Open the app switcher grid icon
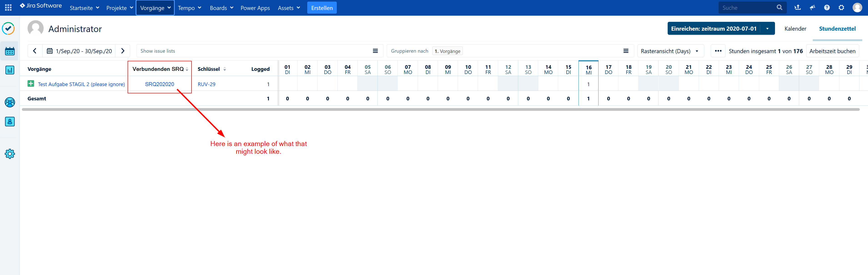Viewport: 868px width, 275px height. 8,7
